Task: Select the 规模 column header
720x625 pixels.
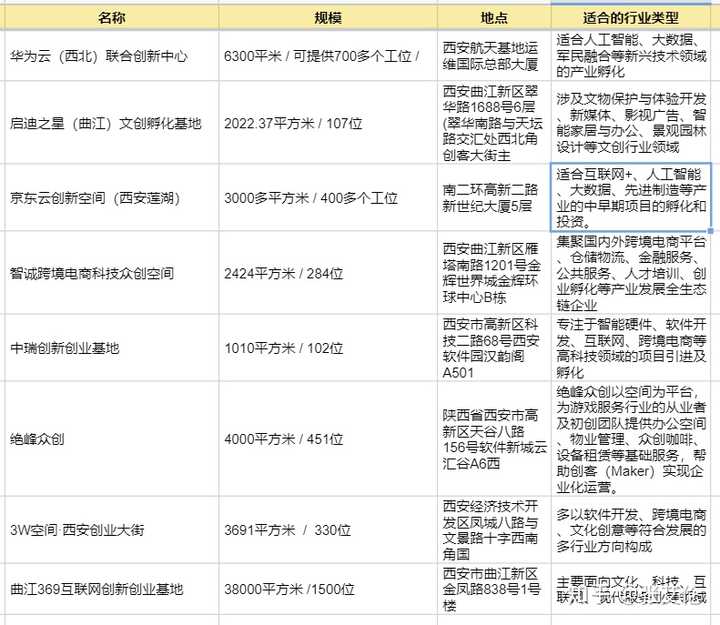Action: (x=328, y=18)
